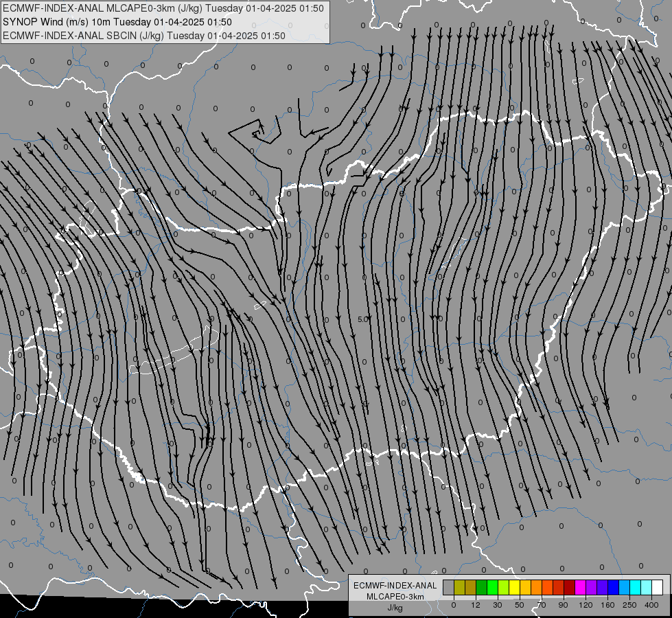Click the pure yellow legend swatch
Viewport: 672px width, 618px height.
(x=515, y=588)
